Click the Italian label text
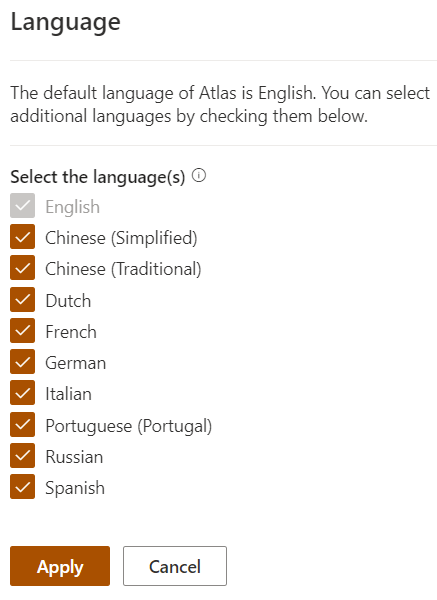Viewport: 437px width, 600px height. (x=68, y=394)
